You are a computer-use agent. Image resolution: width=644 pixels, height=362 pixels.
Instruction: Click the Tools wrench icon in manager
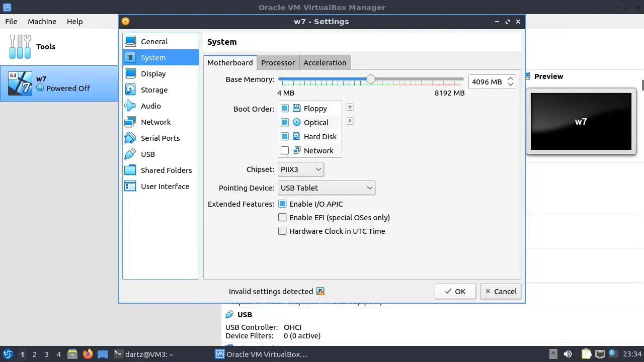[20, 46]
